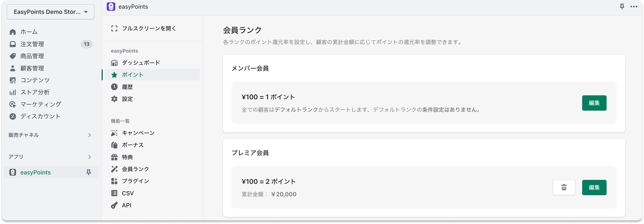Open ダッシュボード from the easyPoints sidebar
The image size is (644, 224).
141,63
